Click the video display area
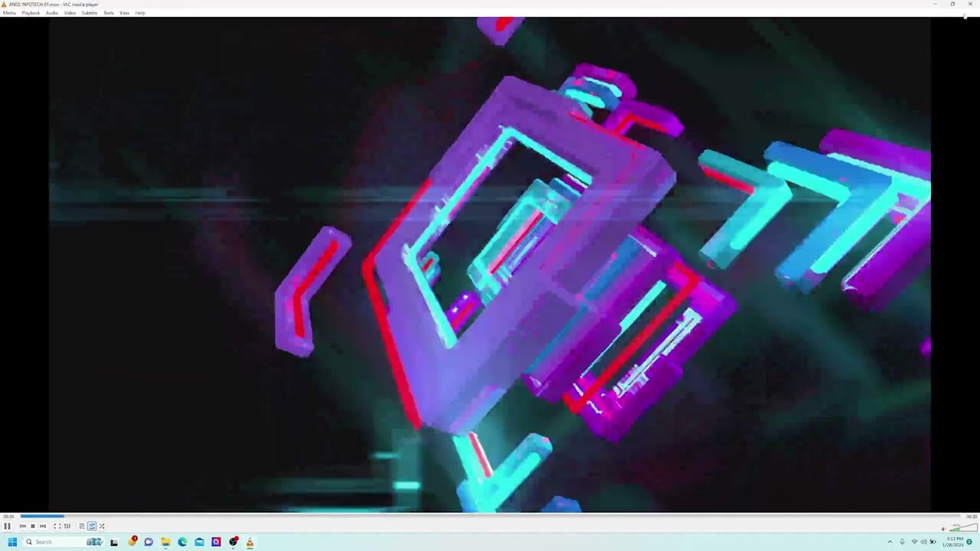980x551 pixels. click(490, 264)
